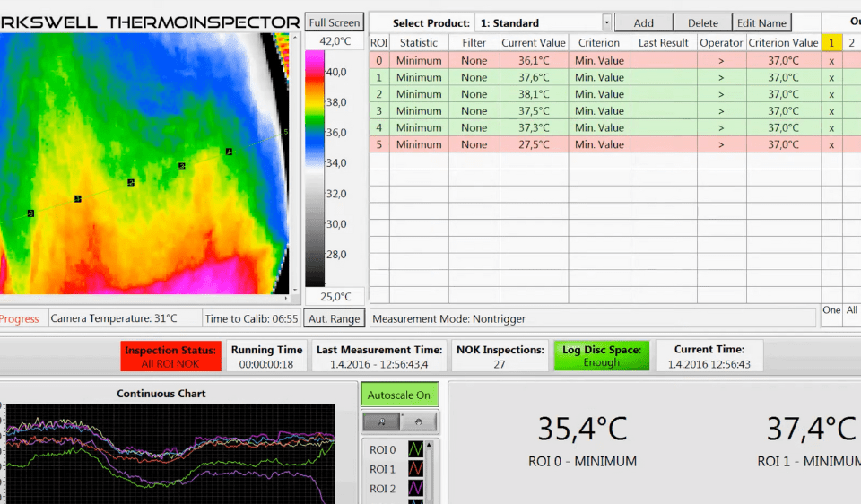
Task: Edit the 25,0°C lower range field
Action: coord(335,297)
